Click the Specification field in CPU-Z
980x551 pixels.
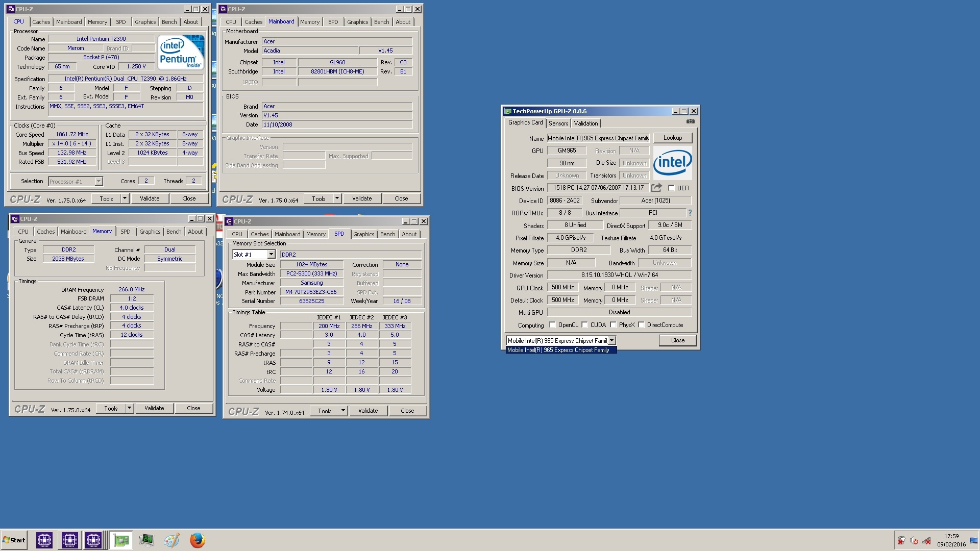pyautogui.click(x=126, y=79)
